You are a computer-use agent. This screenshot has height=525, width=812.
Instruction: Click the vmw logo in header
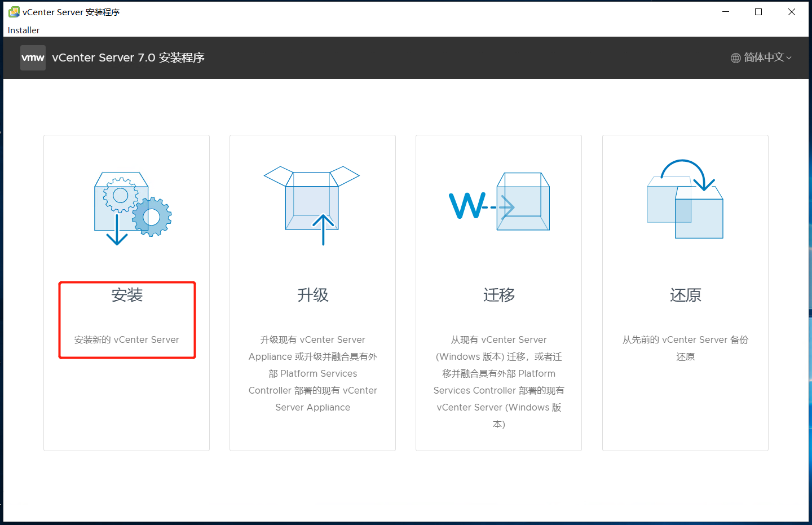[33, 58]
